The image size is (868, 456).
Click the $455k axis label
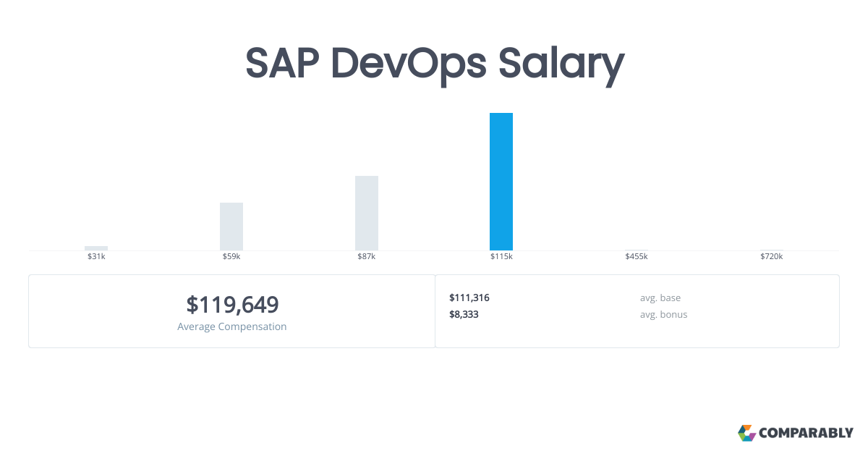(636, 256)
